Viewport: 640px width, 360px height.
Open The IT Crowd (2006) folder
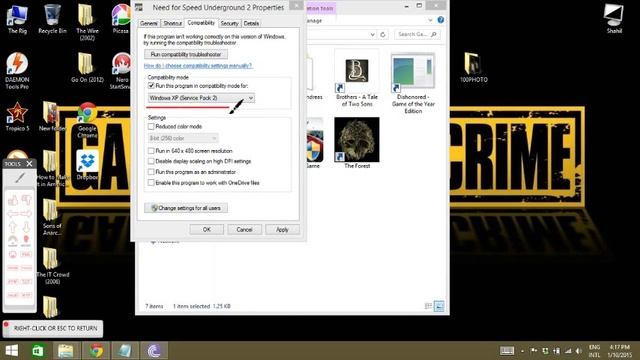pyautogui.click(x=52, y=266)
